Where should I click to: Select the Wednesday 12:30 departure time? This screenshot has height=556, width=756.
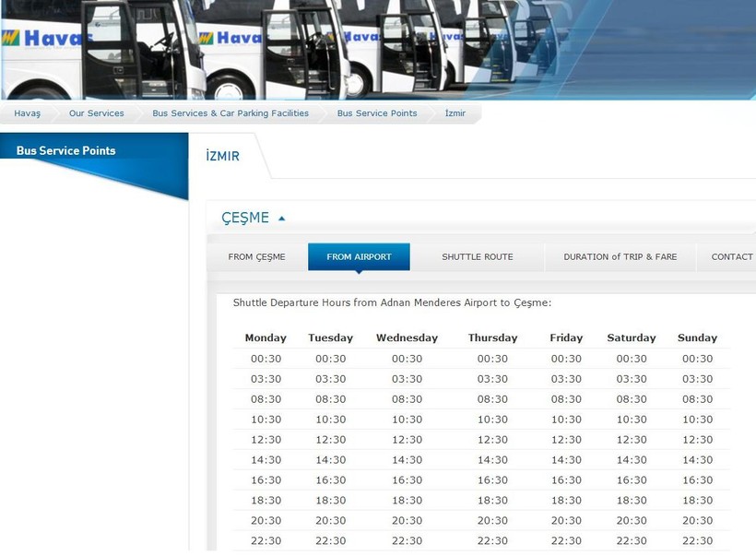(x=407, y=440)
